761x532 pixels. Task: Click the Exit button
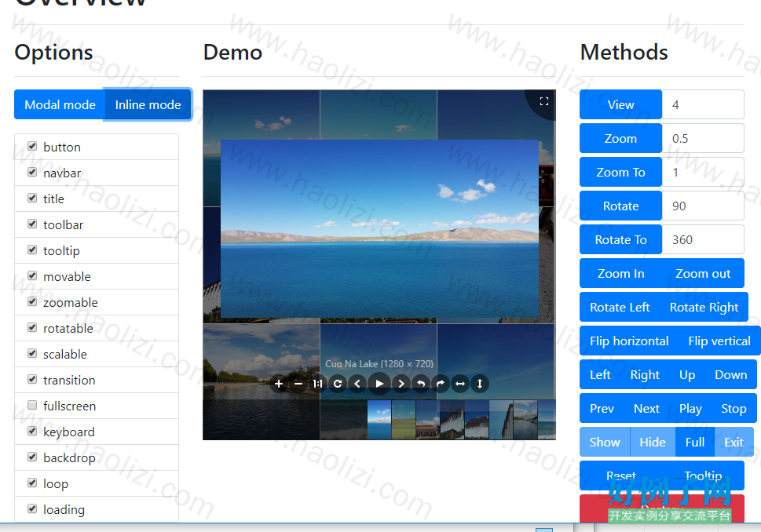(x=734, y=442)
